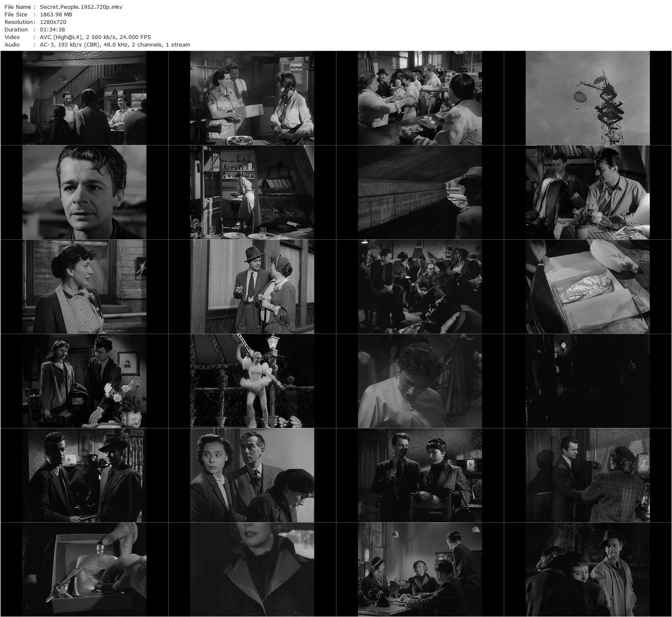Viewport: 672px width, 617px height.
Task: Click the couple beside flower vase thumbnail
Action: [84, 381]
